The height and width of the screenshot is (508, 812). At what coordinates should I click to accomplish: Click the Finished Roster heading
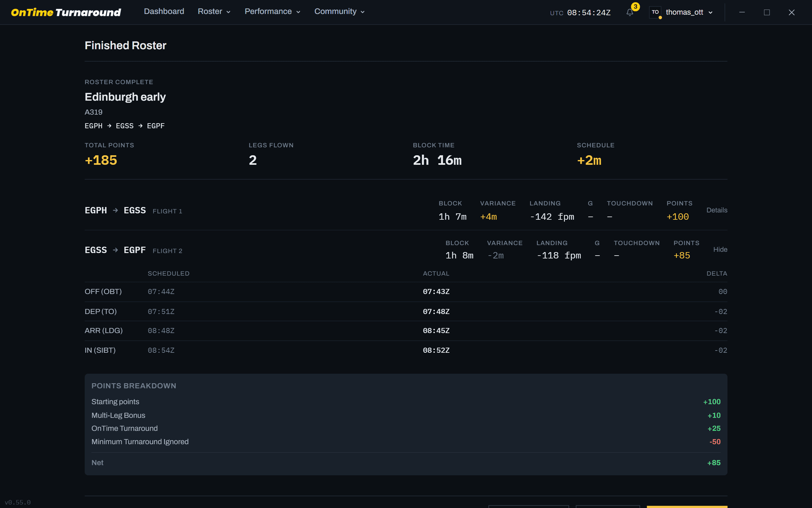[x=125, y=45]
